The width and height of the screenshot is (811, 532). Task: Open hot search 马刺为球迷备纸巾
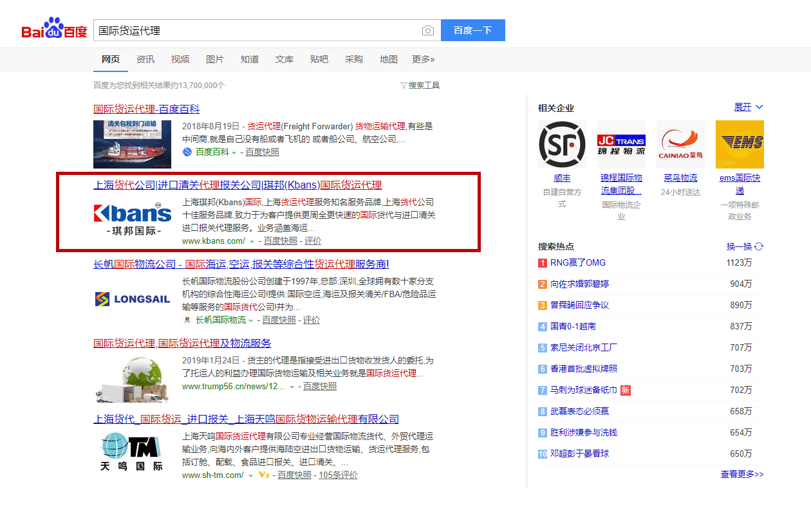coord(584,390)
